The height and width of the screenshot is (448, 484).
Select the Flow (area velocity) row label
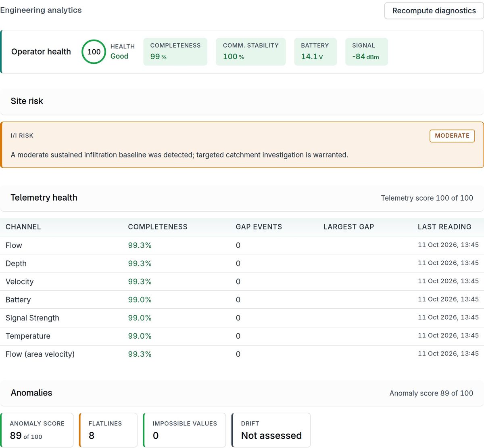pos(40,354)
